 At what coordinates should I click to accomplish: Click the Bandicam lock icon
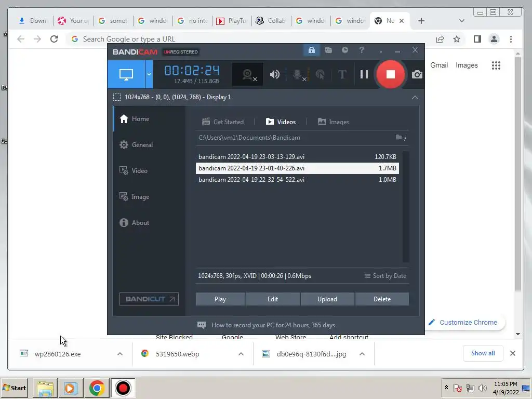pyautogui.click(x=312, y=50)
